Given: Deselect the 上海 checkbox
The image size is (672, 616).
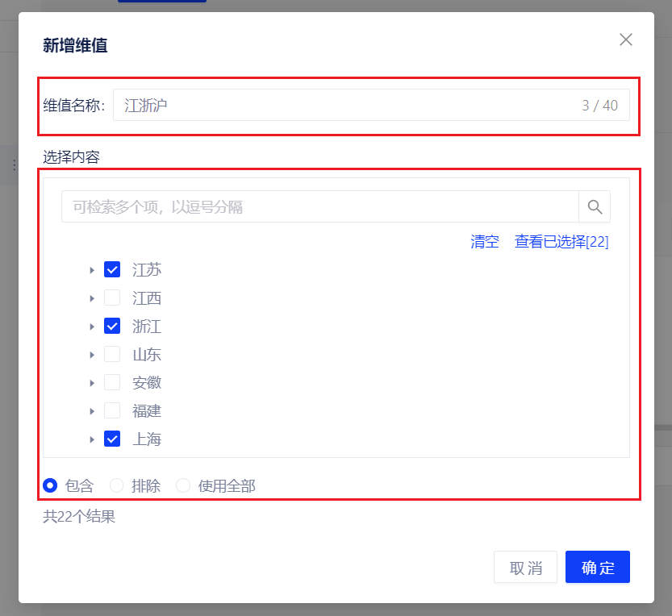Looking at the screenshot, I should point(112,439).
